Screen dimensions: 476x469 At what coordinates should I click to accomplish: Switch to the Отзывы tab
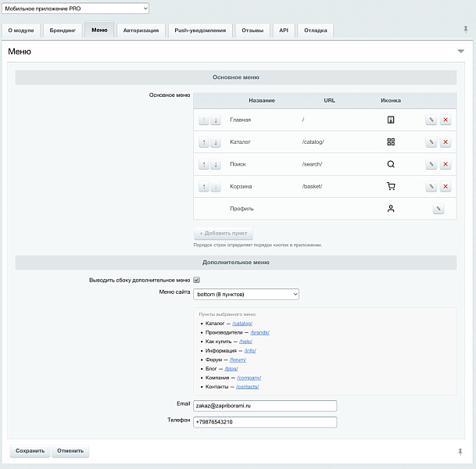252,30
